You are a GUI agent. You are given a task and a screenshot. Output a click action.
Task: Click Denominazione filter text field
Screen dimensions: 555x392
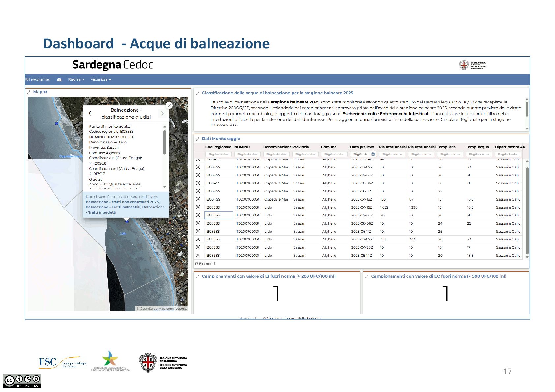[x=276, y=154]
